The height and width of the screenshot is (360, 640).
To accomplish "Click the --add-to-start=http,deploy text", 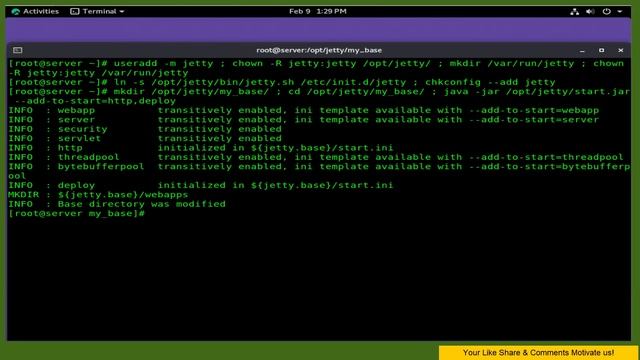I will click(96, 101).
